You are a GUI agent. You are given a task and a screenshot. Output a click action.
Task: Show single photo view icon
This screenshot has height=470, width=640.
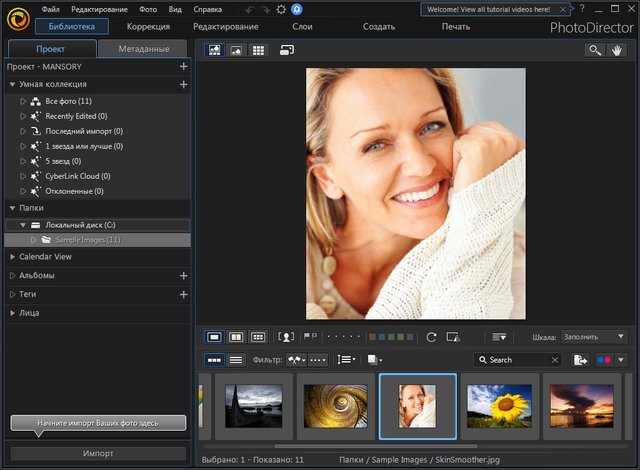click(x=214, y=337)
